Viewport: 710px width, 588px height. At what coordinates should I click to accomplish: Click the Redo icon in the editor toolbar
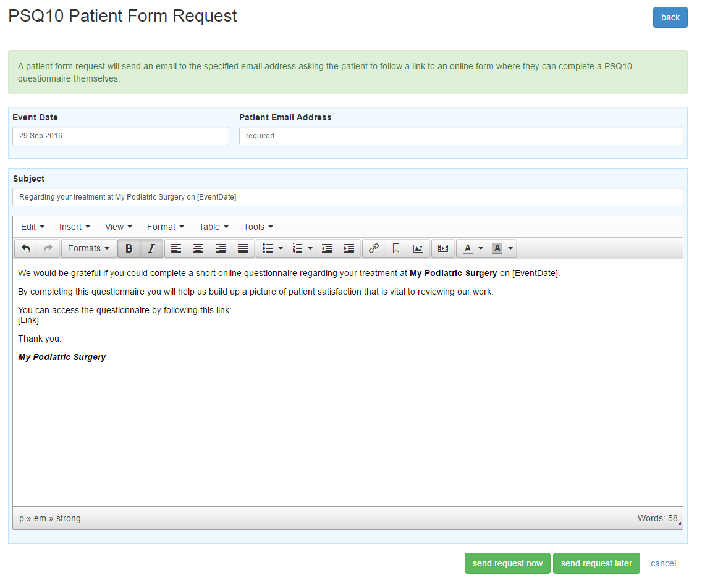point(48,248)
